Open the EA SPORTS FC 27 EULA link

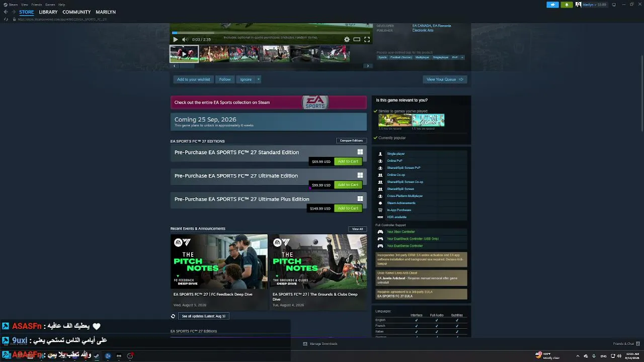[395, 296]
